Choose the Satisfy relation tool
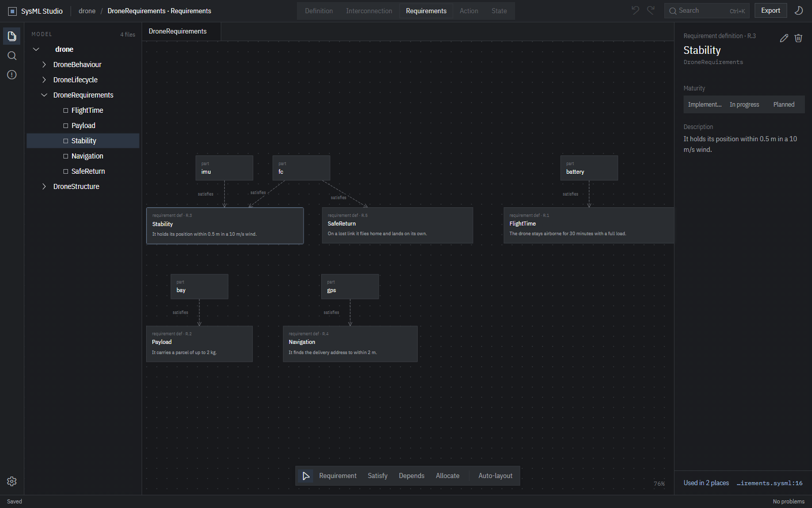The width and height of the screenshot is (812, 508). 378,476
